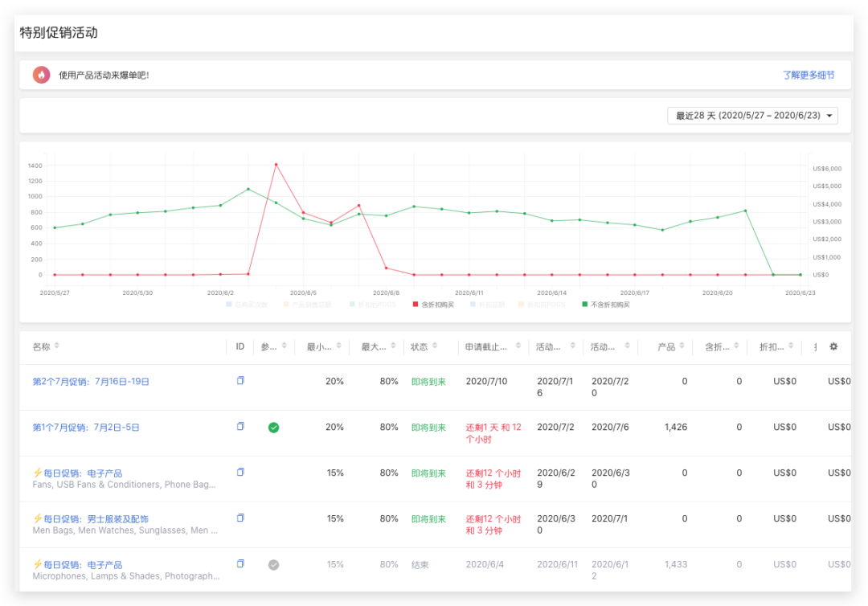Open the 最近28天 date range selector

751,115
